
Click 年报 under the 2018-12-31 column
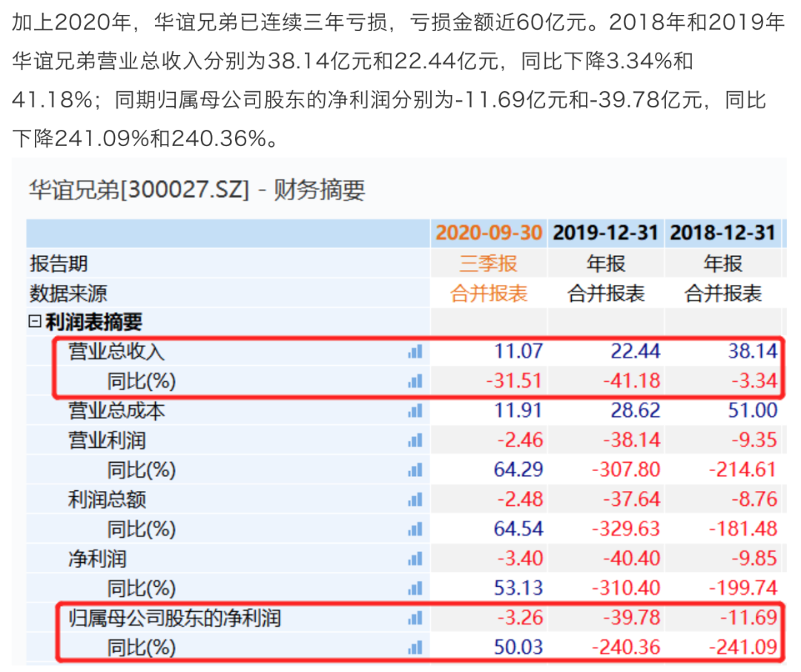723,264
